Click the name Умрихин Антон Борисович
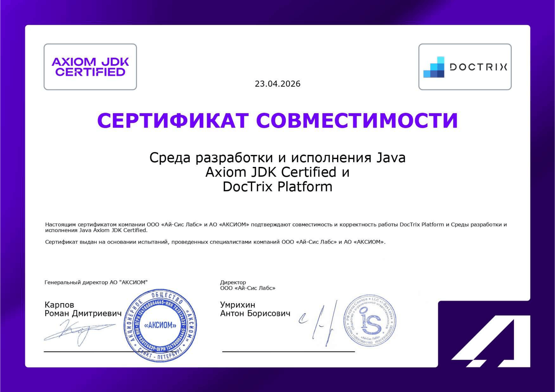This screenshot has width=555, height=392. [x=255, y=309]
